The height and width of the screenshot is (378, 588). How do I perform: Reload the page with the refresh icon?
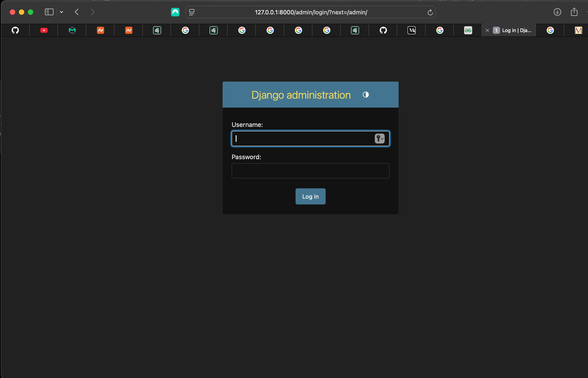(x=430, y=12)
